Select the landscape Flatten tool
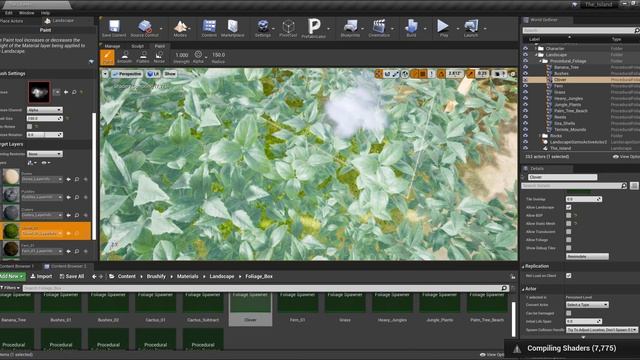The width and height of the screenshot is (640, 360). [x=142, y=57]
